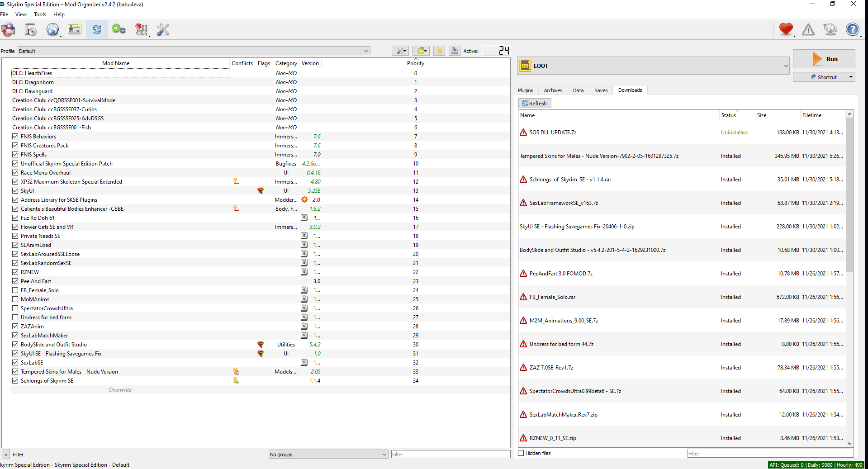Sort downloads by Status column header
The image size is (868, 469).
tap(737, 115)
